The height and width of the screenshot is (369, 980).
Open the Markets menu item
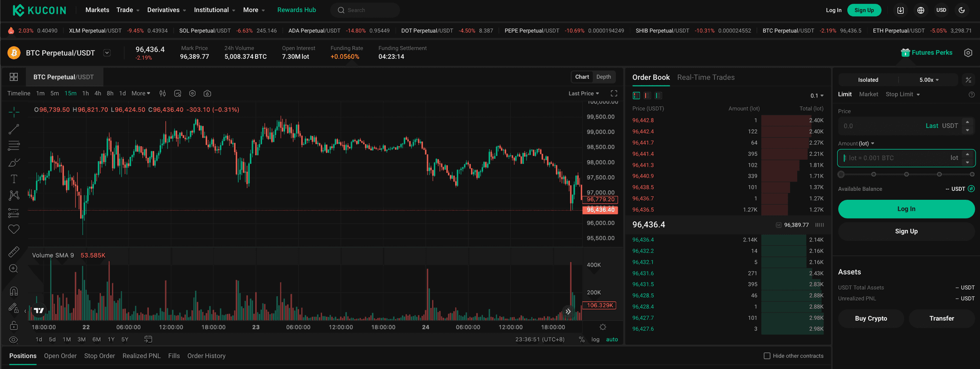(x=97, y=10)
